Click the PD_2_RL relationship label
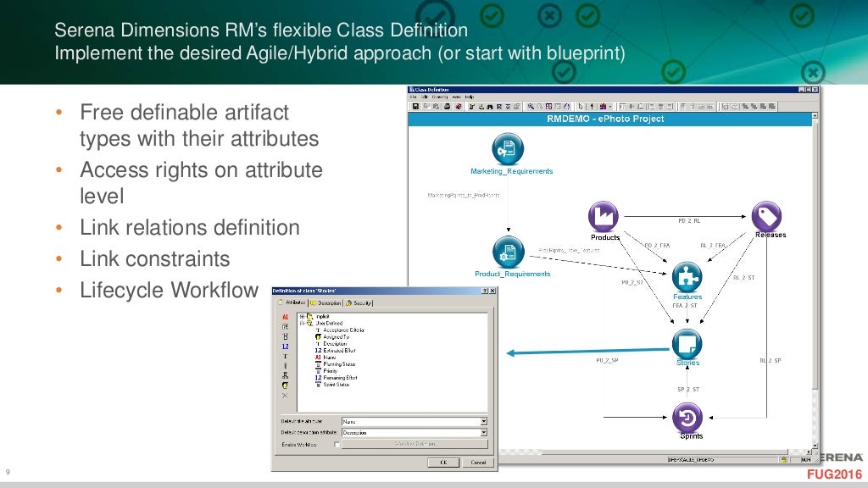Viewport: 868px width, 488px height. coord(689,221)
